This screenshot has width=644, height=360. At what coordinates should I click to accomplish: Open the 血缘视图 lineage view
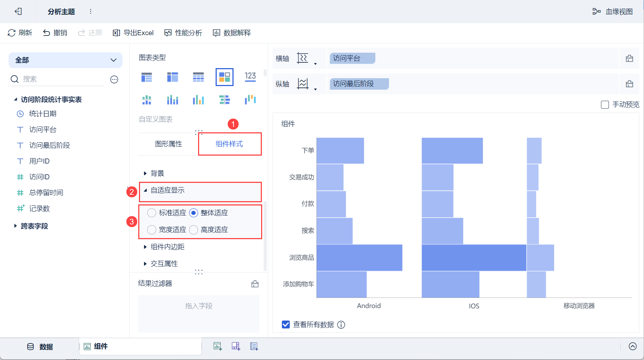pyautogui.click(x=612, y=11)
